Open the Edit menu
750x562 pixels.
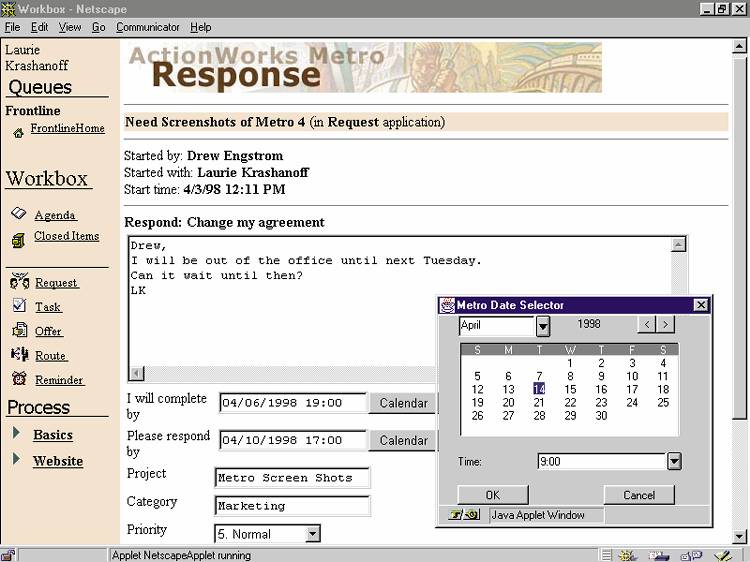pyautogui.click(x=39, y=27)
